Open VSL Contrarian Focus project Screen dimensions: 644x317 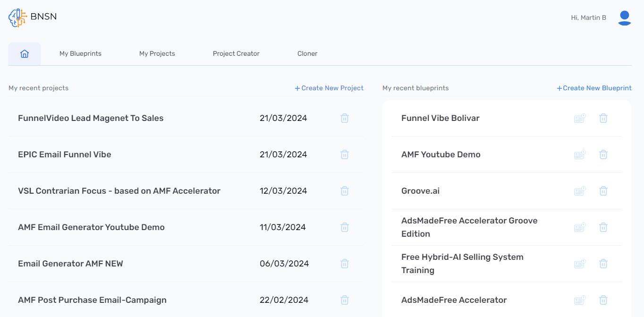(119, 191)
